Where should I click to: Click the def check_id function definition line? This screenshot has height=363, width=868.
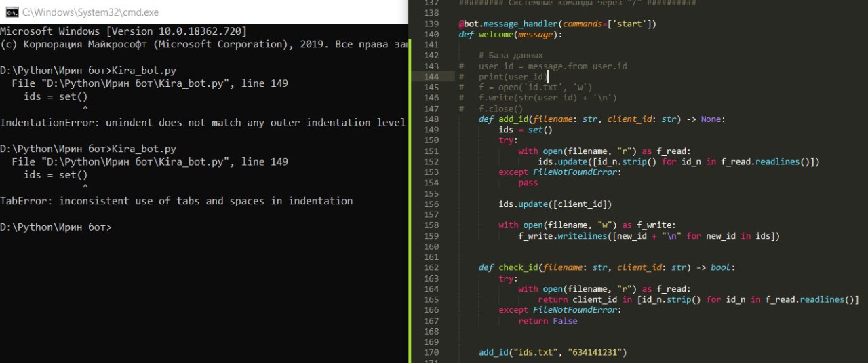pyautogui.click(x=607, y=267)
